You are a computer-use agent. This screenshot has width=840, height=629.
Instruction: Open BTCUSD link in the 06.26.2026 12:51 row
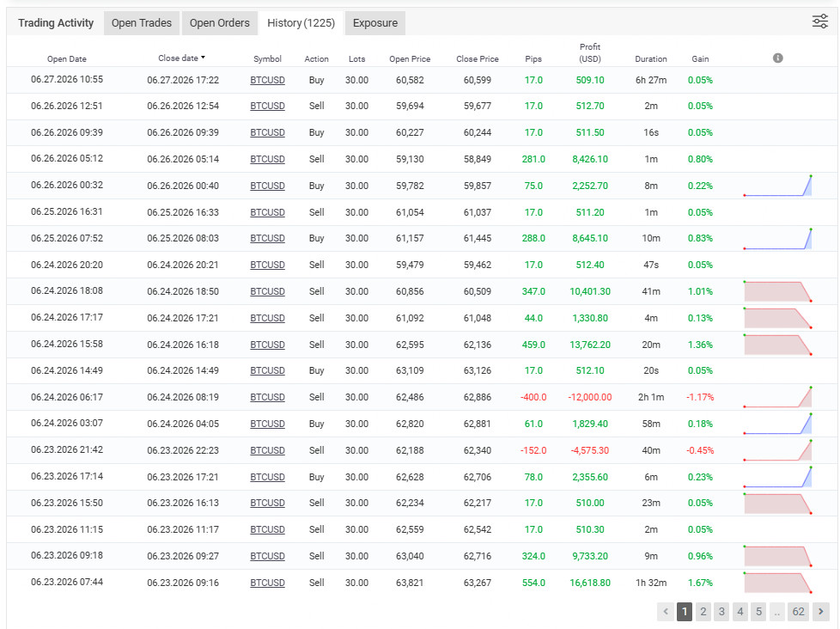[267, 106]
